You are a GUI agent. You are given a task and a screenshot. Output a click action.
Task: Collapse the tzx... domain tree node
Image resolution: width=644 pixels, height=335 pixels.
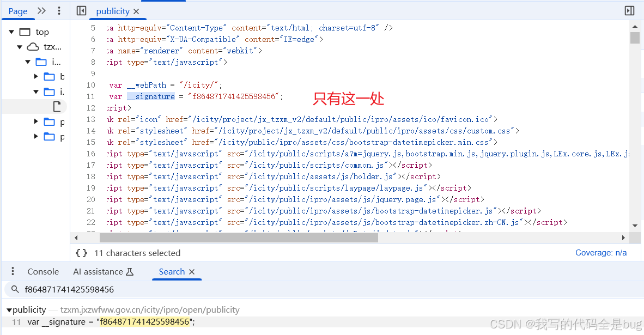click(x=20, y=47)
